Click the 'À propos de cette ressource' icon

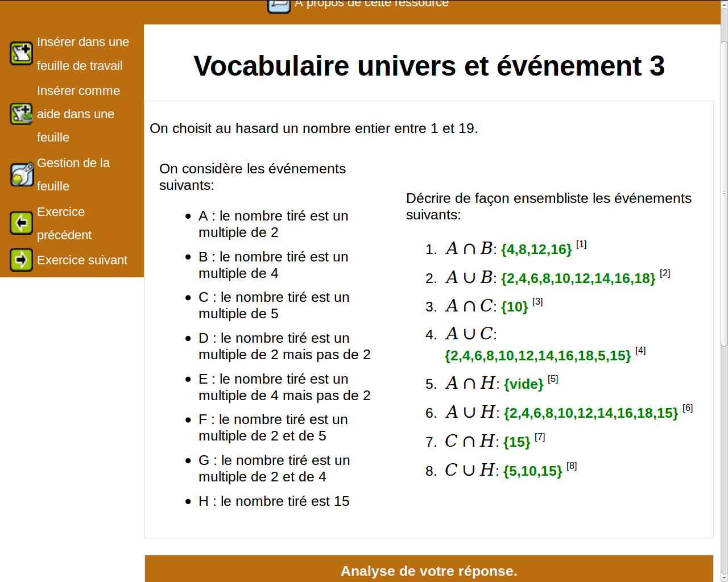(x=279, y=6)
